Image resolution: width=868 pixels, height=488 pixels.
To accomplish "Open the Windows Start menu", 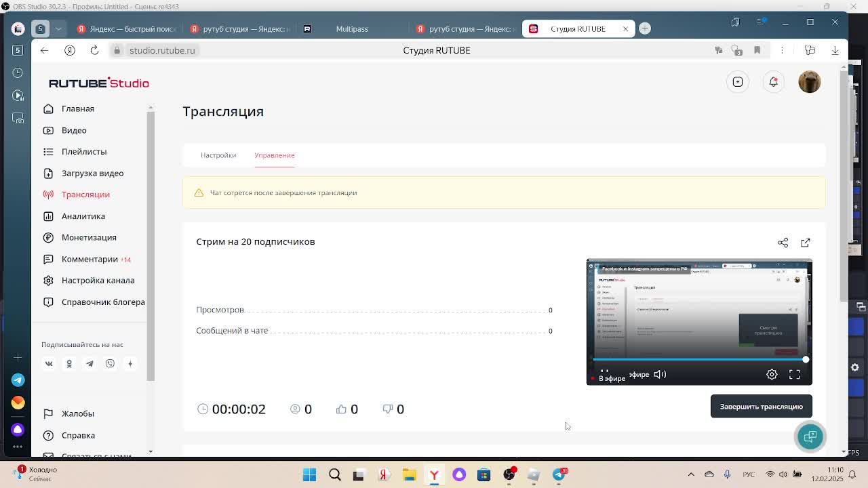I will coord(309,475).
